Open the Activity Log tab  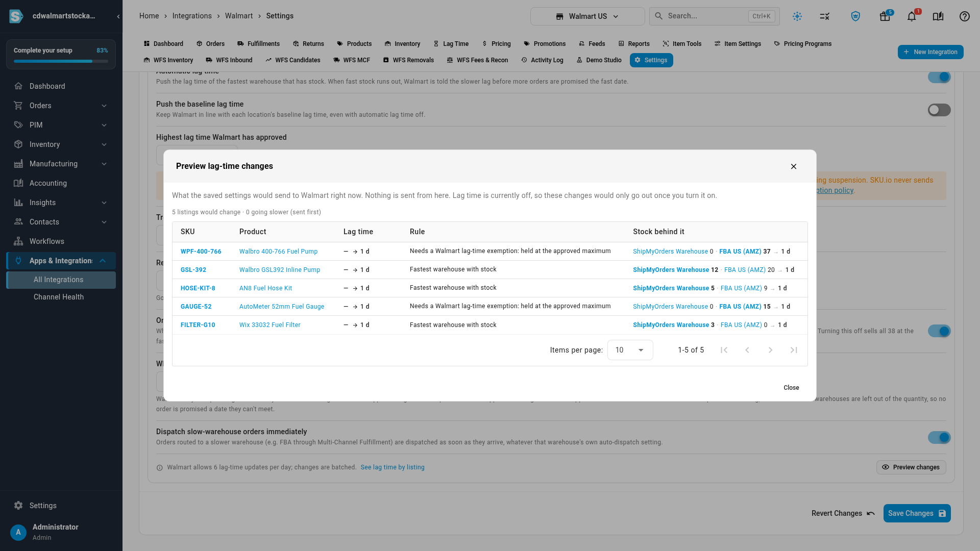[542, 60]
